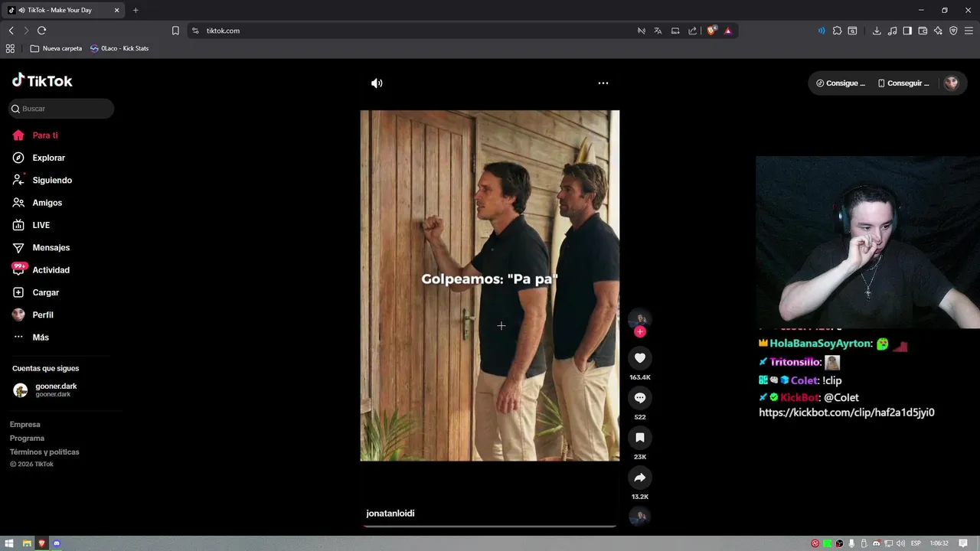Open the sound disc avatar below share
The image size is (980, 551).
point(640,517)
